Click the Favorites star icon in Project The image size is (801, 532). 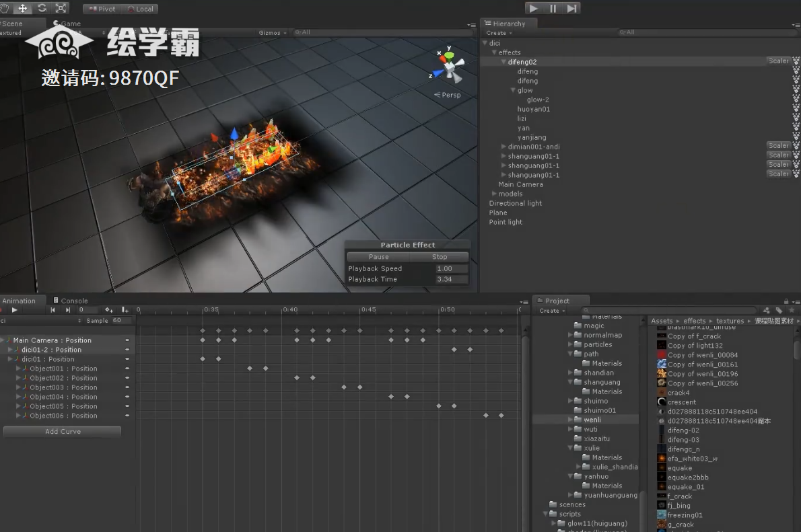tap(792, 310)
